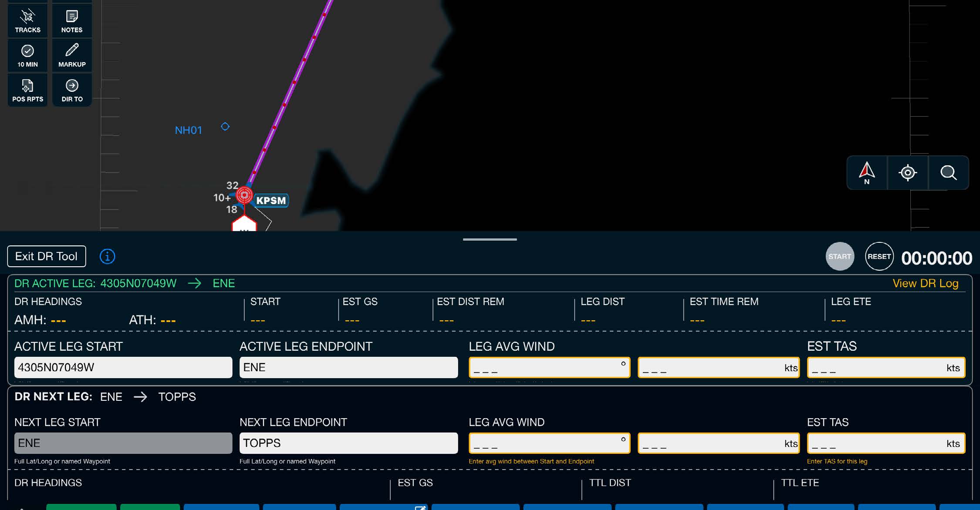Set next leg wind speed kts field
Viewport: 980px width, 510px height.
(x=719, y=443)
